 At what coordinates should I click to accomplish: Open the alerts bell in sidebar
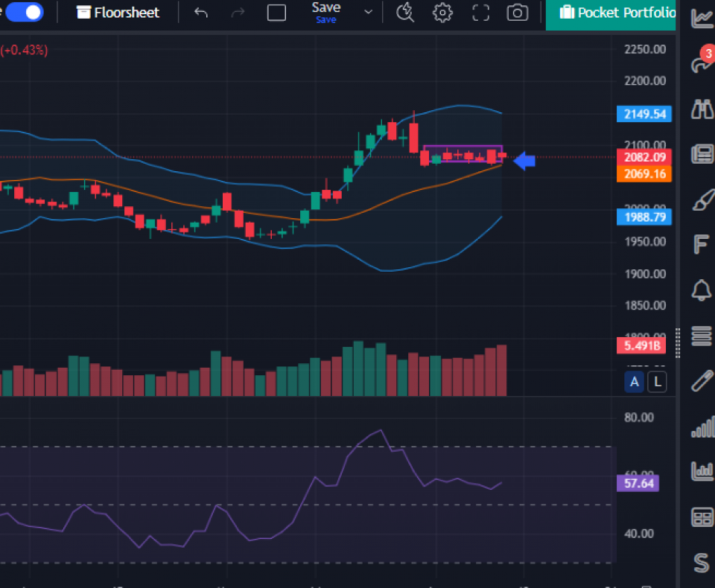pyautogui.click(x=701, y=290)
